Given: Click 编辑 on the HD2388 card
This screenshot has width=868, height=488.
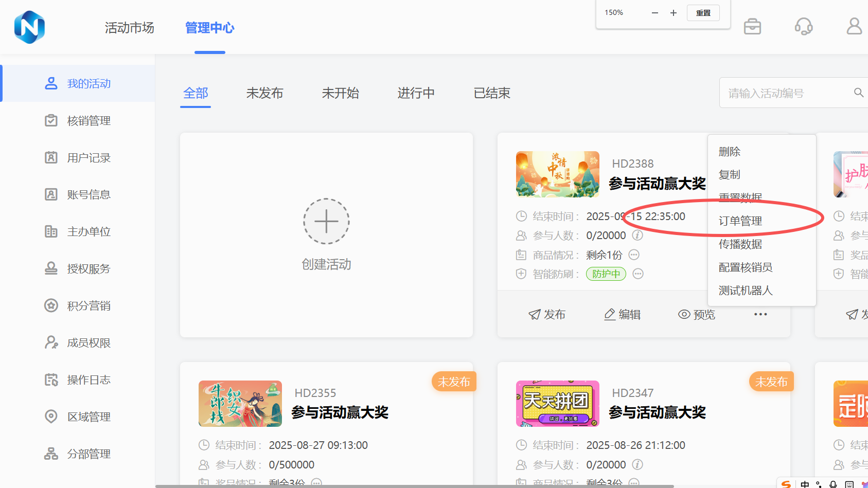Looking at the screenshot, I should click(x=622, y=314).
